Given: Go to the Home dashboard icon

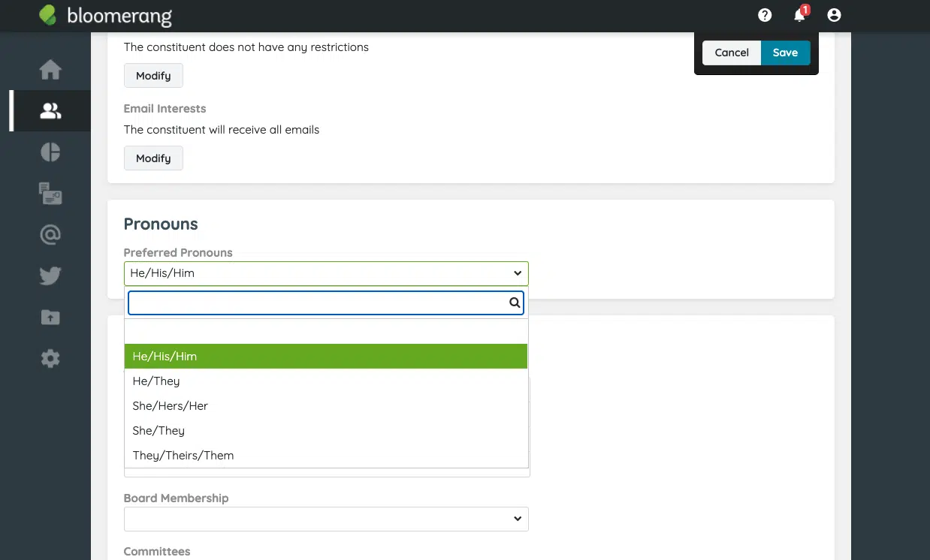Looking at the screenshot, I should [50, 70].
